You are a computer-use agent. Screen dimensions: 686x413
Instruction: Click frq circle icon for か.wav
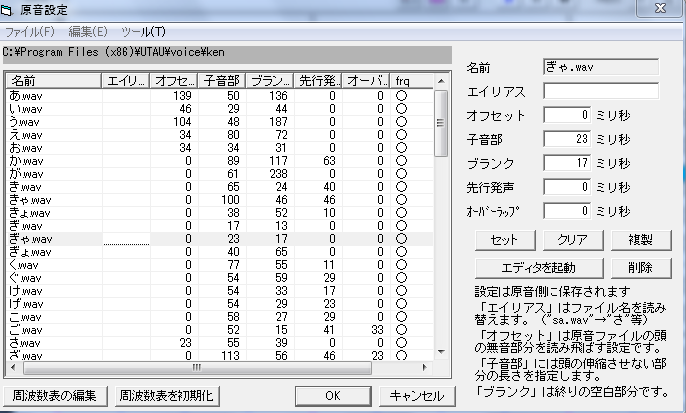401,161
